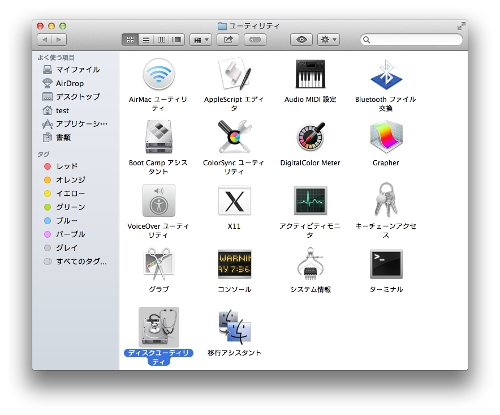This screenshot has width=500, height=415.
Task: Open アプリケーション in the sidebar
Action: [x=75, y=124]
